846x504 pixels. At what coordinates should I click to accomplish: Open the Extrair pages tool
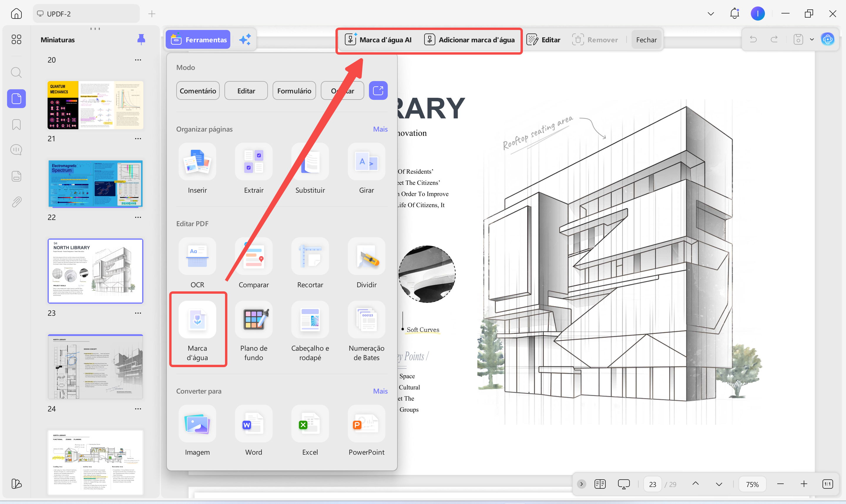[x=254, y=169]
